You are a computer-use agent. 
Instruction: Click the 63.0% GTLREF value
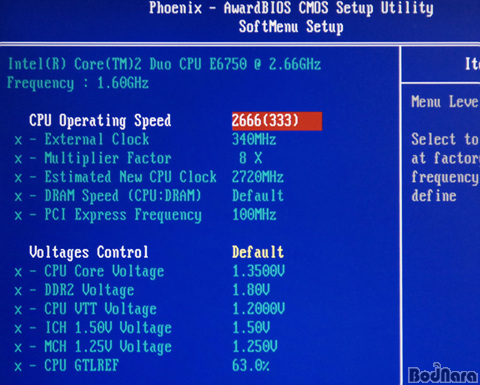[251, 366]
